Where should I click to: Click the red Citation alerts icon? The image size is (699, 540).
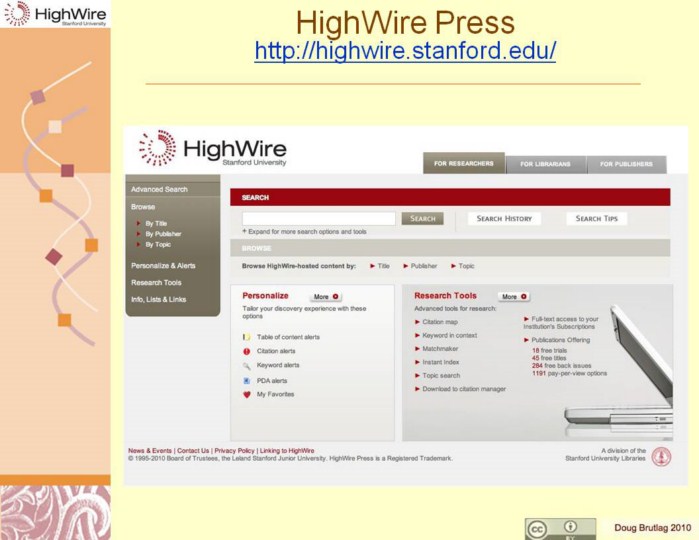[x=246, y=351]
